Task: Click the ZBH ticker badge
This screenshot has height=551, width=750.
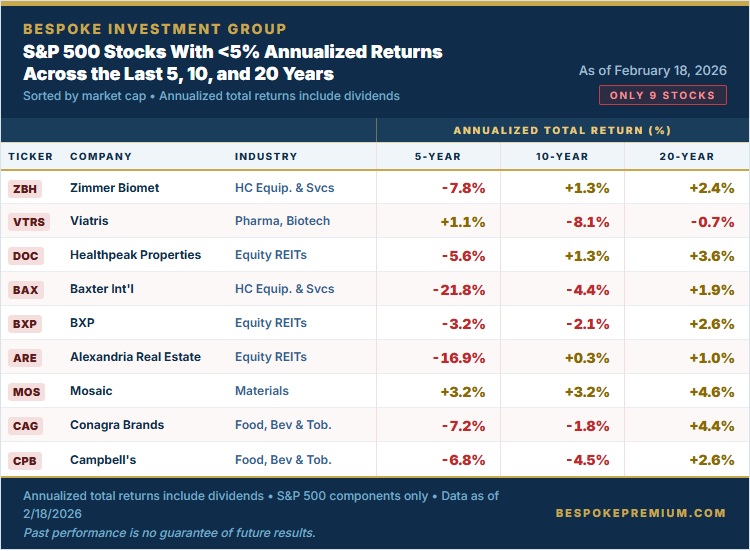Action: click(x=25, y=188)
